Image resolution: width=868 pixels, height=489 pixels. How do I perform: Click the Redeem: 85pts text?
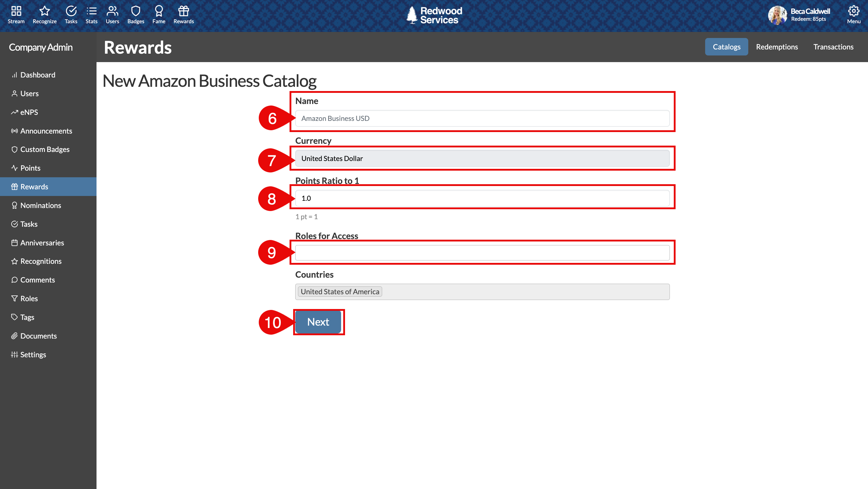click(808, 19)
